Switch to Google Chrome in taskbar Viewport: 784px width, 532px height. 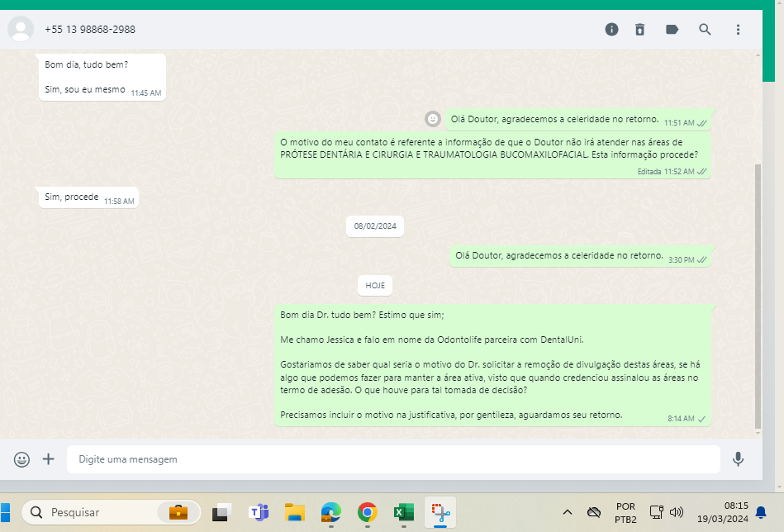pyautogui.click(x=368, y=512)
